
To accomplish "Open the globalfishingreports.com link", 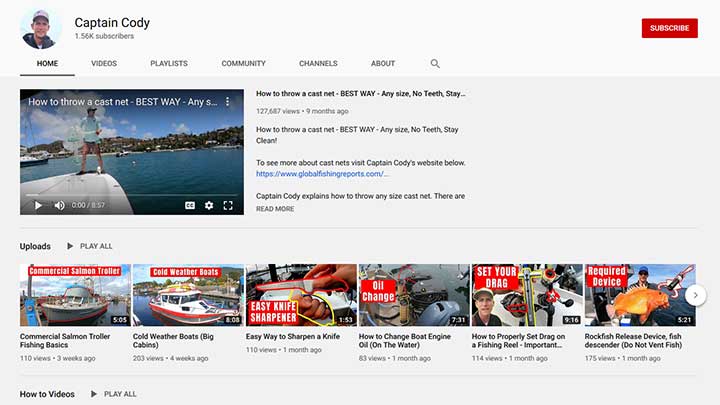I will (x=322, y=174).
